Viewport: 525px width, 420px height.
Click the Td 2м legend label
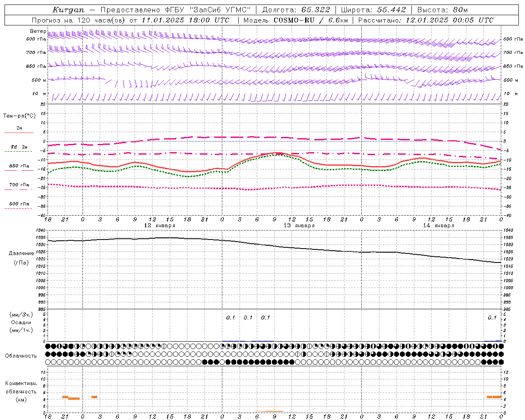(19, 147)
